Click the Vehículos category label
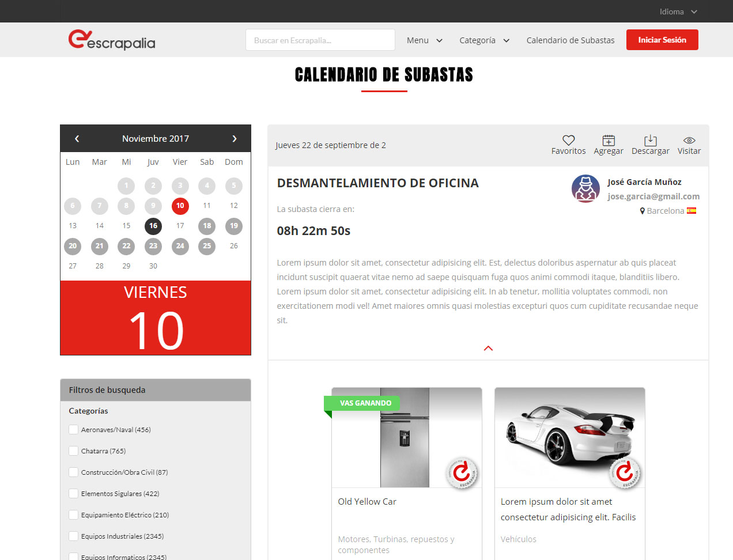Screen dimensions: 733x560 [x=519, y=539]
